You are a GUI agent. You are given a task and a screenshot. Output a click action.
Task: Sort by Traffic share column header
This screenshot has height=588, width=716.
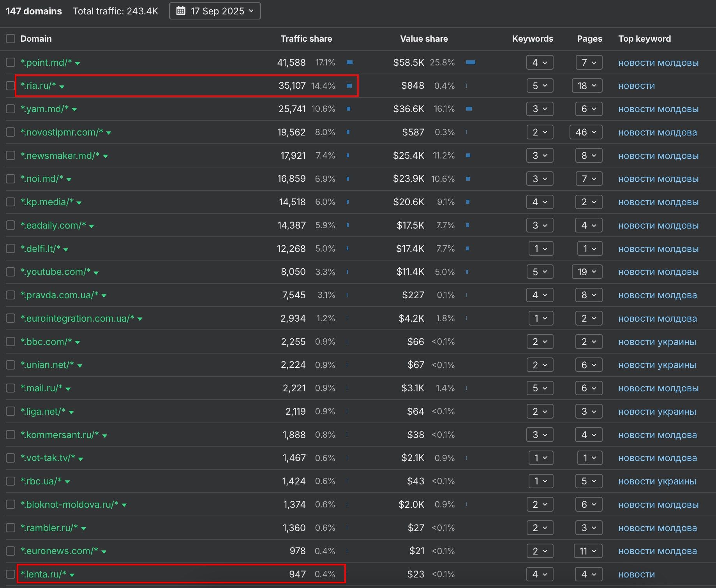click(306, 39)
